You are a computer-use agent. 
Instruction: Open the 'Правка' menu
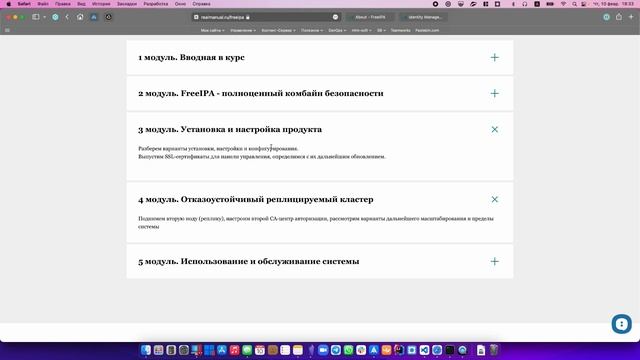pos(62,4)
